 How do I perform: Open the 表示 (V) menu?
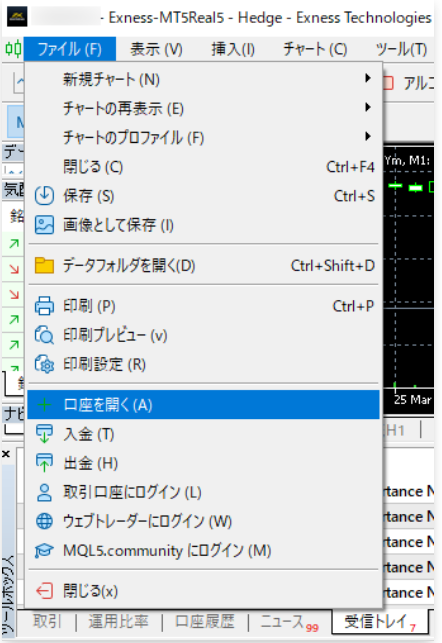coord(156,49)
